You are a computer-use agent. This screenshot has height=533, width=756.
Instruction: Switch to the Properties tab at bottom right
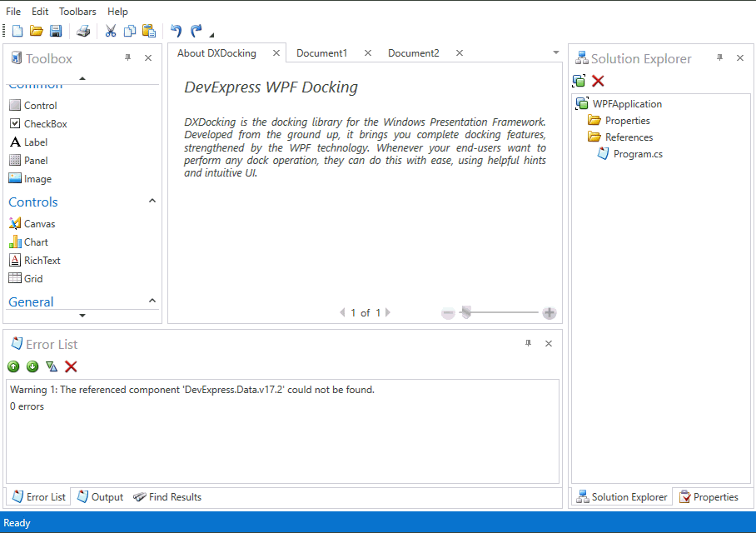point(709,497)
